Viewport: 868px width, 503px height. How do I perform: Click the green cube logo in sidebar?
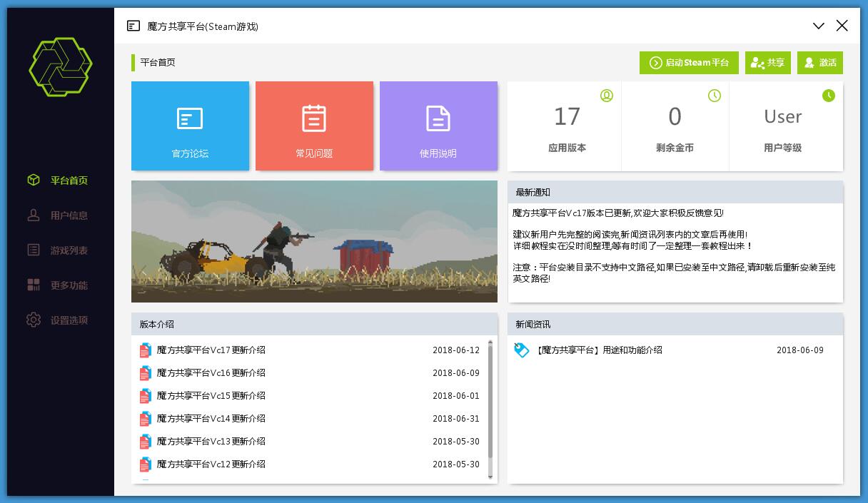[61, 67]
